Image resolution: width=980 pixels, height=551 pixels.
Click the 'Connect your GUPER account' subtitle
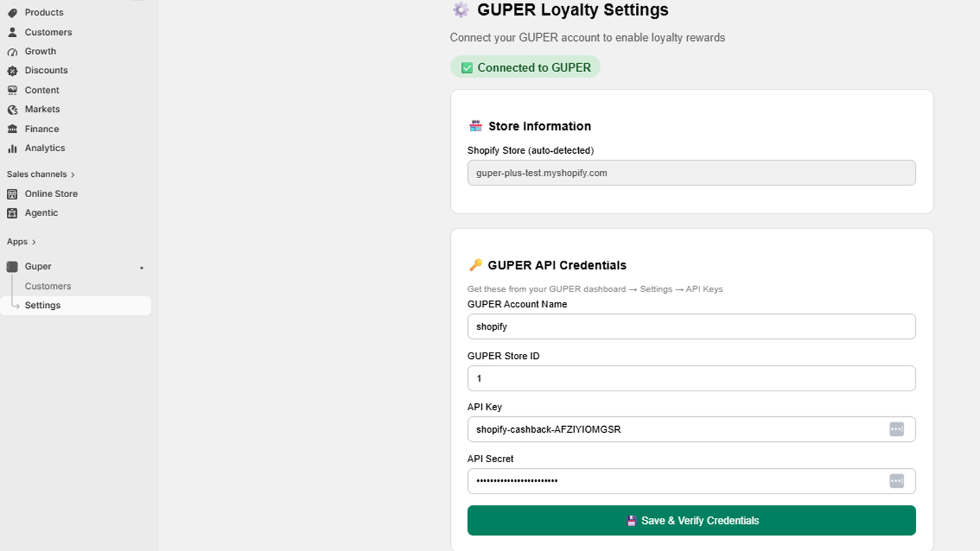pyautogui.click(x=587, y=37)
